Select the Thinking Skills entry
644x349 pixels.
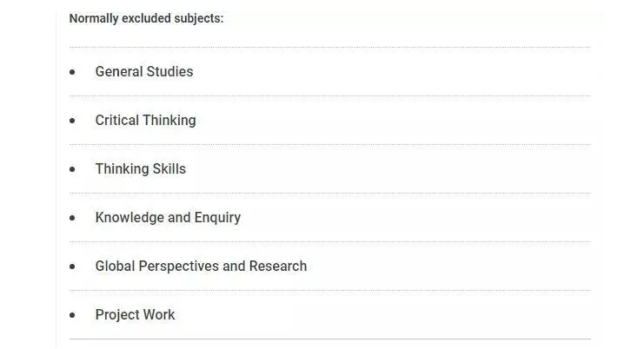point(140,169)
